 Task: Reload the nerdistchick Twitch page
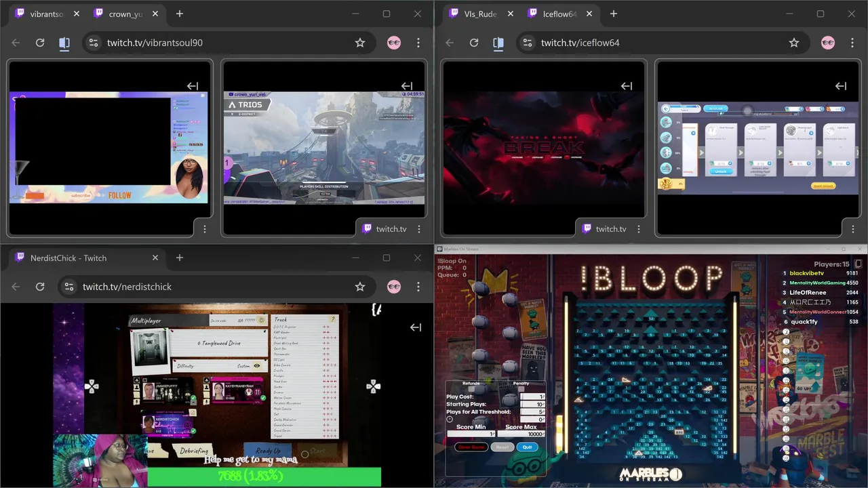tap(40, 287)
